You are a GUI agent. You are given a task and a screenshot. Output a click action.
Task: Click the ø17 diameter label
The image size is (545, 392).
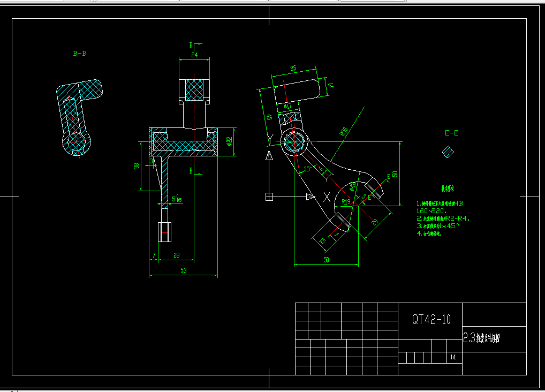coord(288,106)
